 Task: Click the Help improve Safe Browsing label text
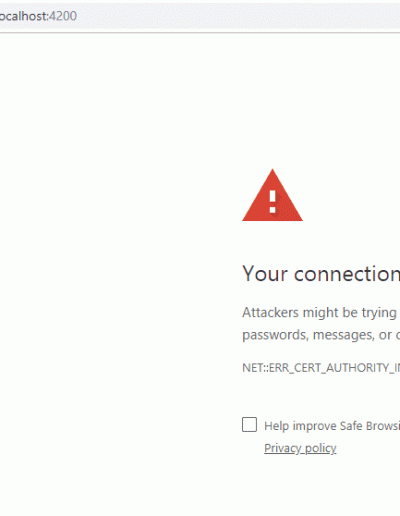click(332, 426)
